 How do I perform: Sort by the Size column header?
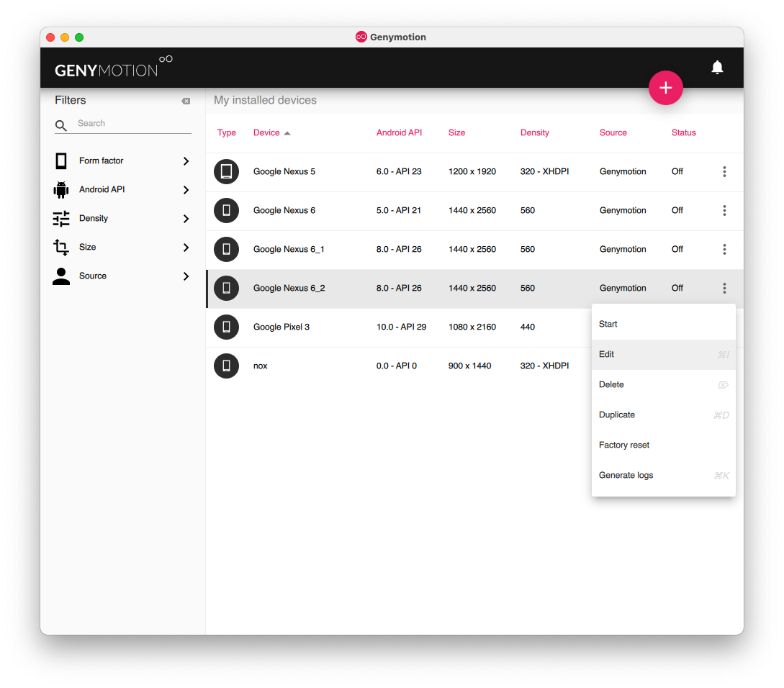456,132
